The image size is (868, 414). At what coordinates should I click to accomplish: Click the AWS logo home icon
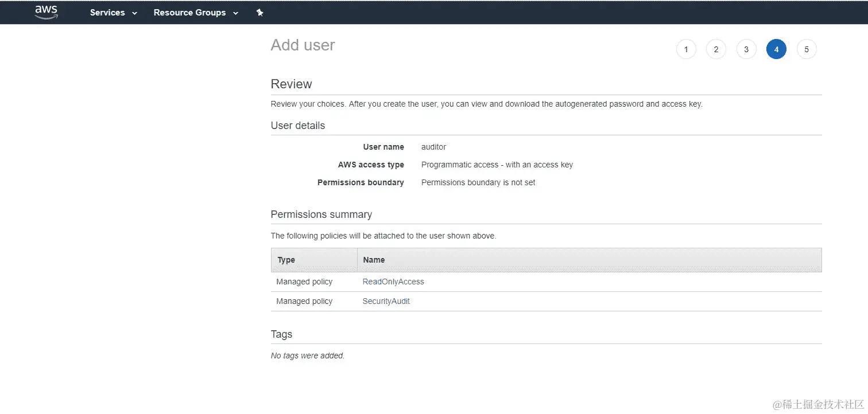46,12
